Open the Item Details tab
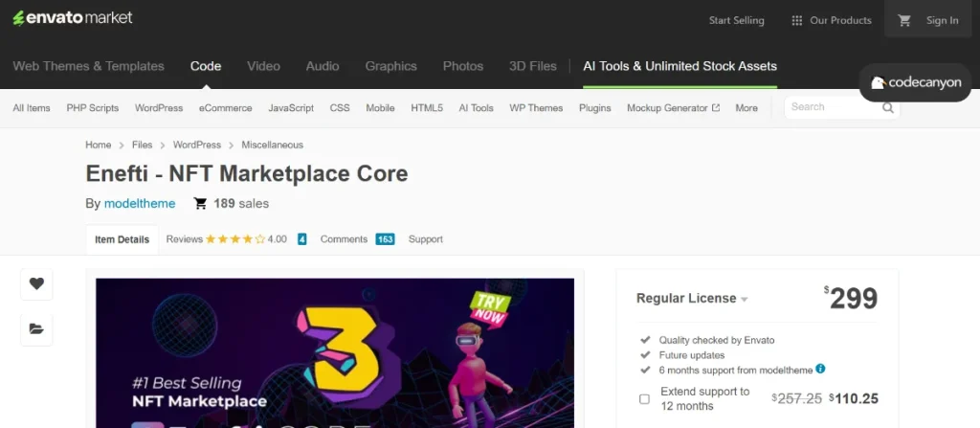 point(122,239)
